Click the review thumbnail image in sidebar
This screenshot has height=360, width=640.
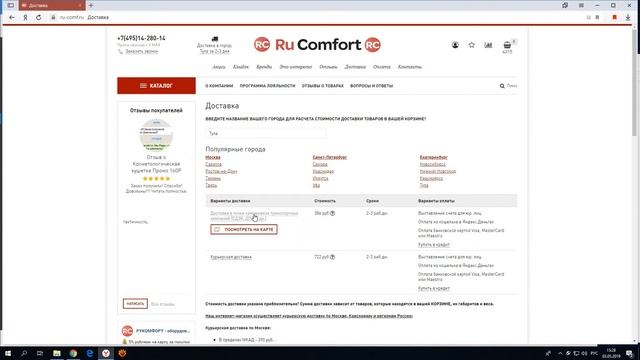click(x=156, y=135)
